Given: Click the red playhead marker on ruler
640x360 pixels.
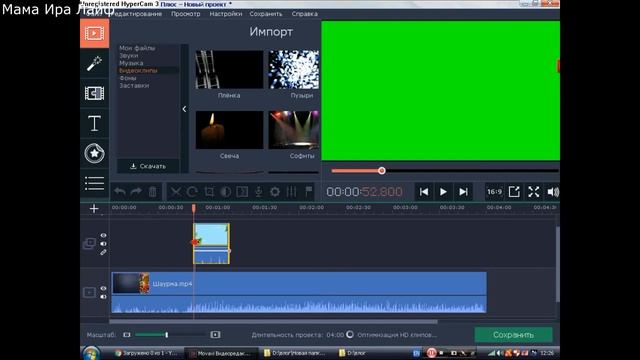Looking at the screenshot, I should coord(193,208).
